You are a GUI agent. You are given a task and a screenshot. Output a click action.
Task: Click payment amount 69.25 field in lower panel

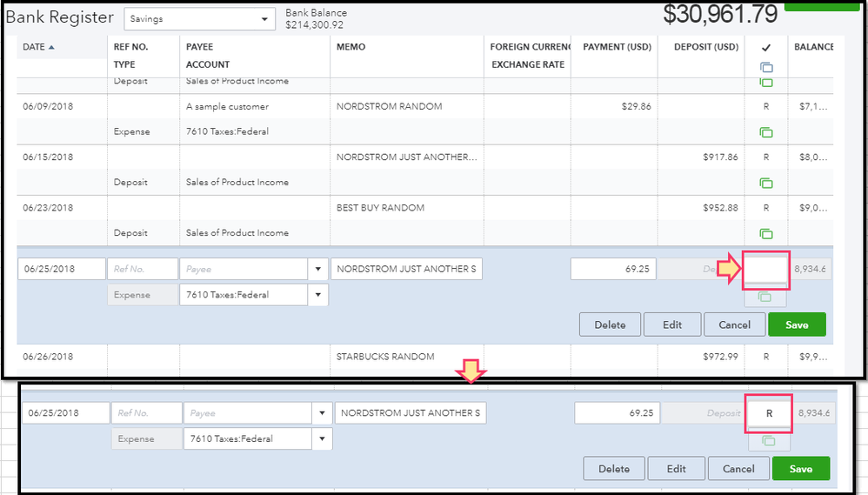(x=618, y=413)
